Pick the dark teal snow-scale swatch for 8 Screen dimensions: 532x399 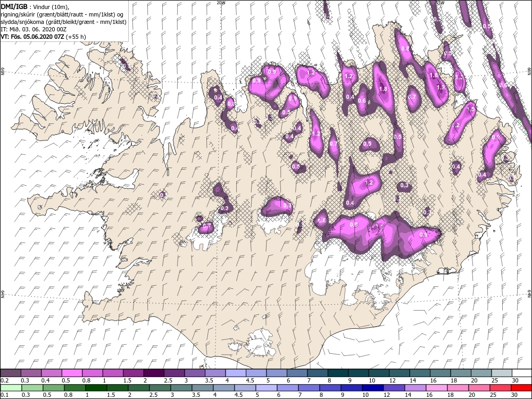tap(338, 373)
